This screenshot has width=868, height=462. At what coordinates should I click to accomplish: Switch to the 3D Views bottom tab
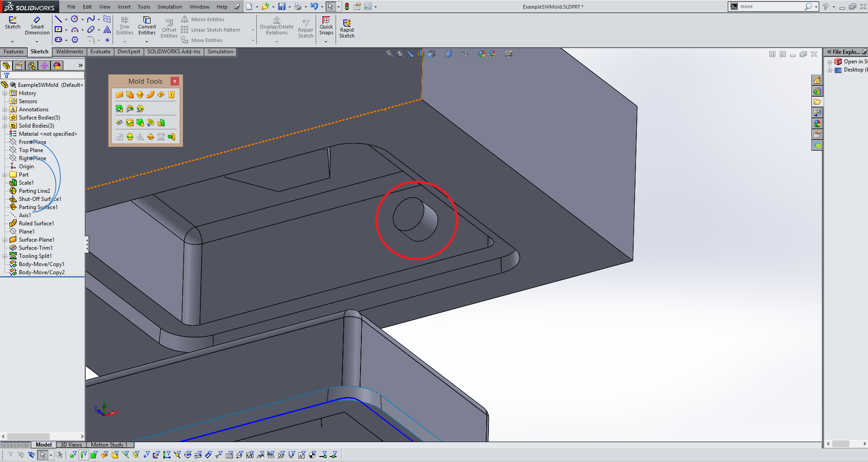click(71, 445)
